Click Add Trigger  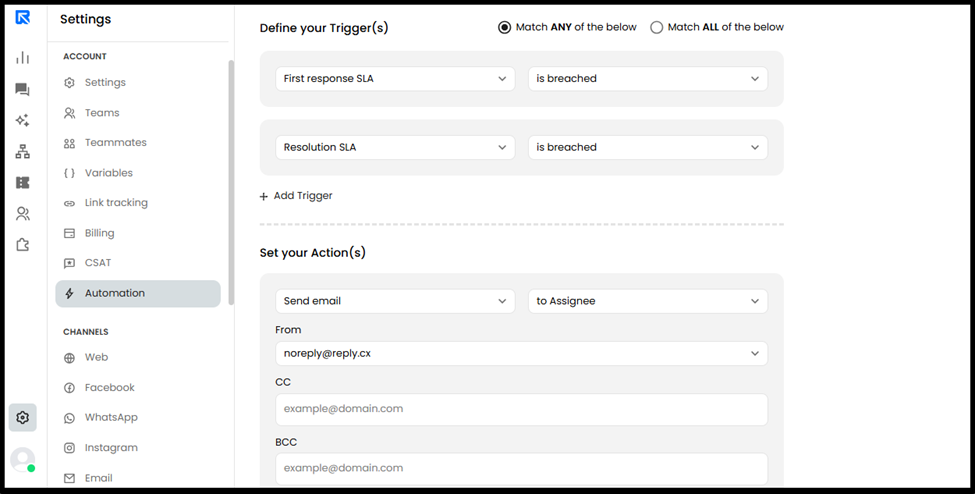[296, 196]
